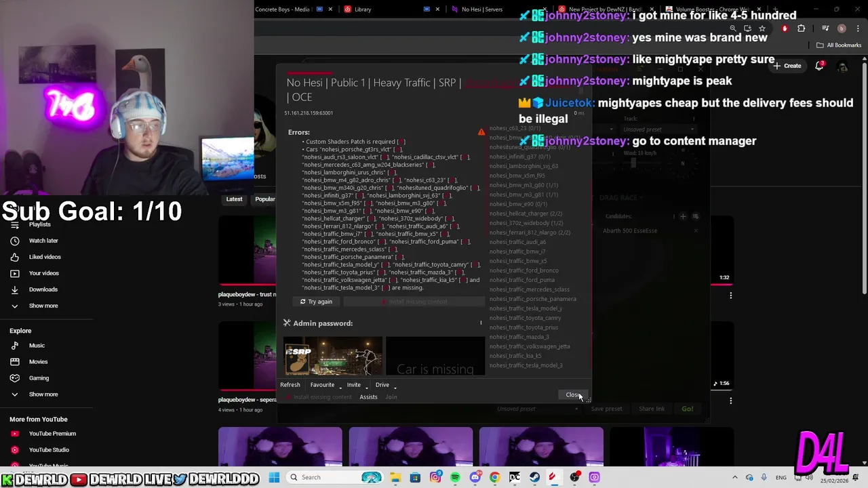Click the YouTube Create button
868x488 pixels.
click(787, 66)
